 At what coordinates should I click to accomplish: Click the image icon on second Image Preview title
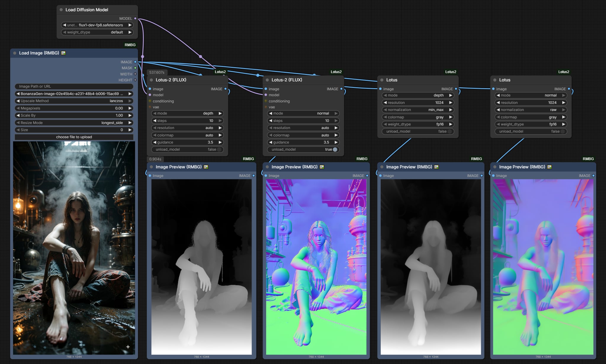[x=322, y=167]
